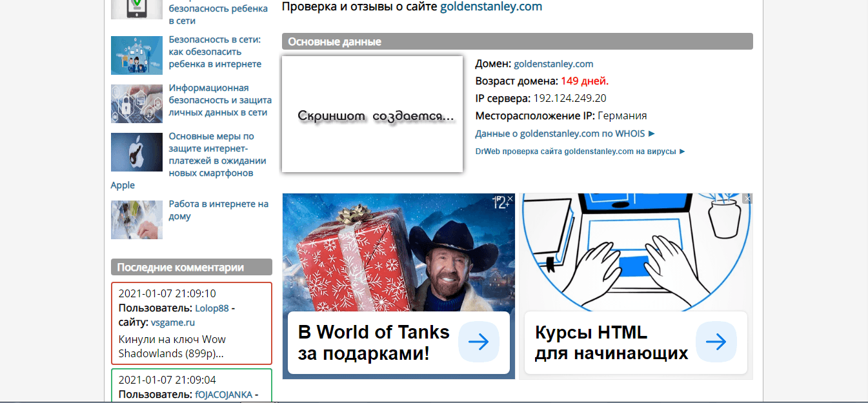
Task: Open the goldenstanley.com link in the page title
Action: 490,7
